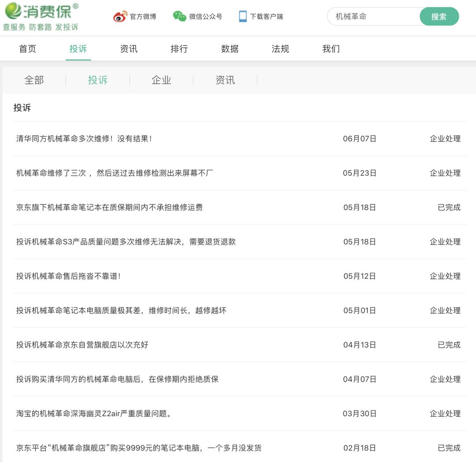Switch to the 投诉 filter tab
The image size is (476, 462).
pyautogui.click(x=98, y=80)
